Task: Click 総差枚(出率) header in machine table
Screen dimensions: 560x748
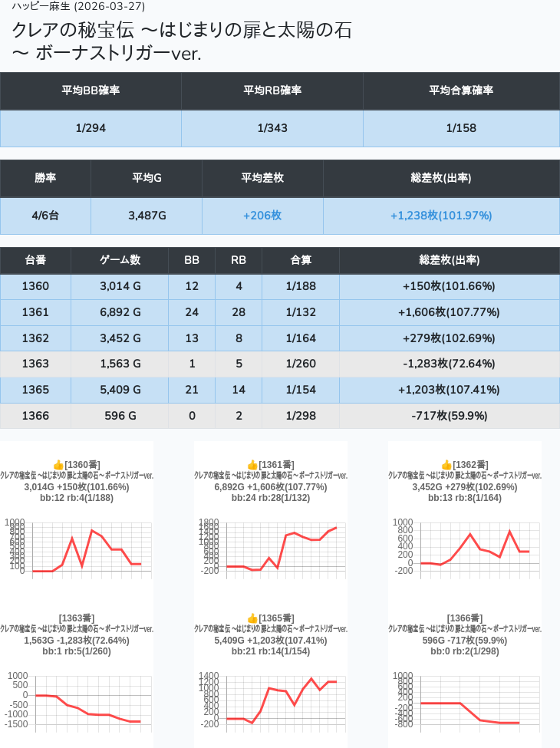Action: pos(449,260)
